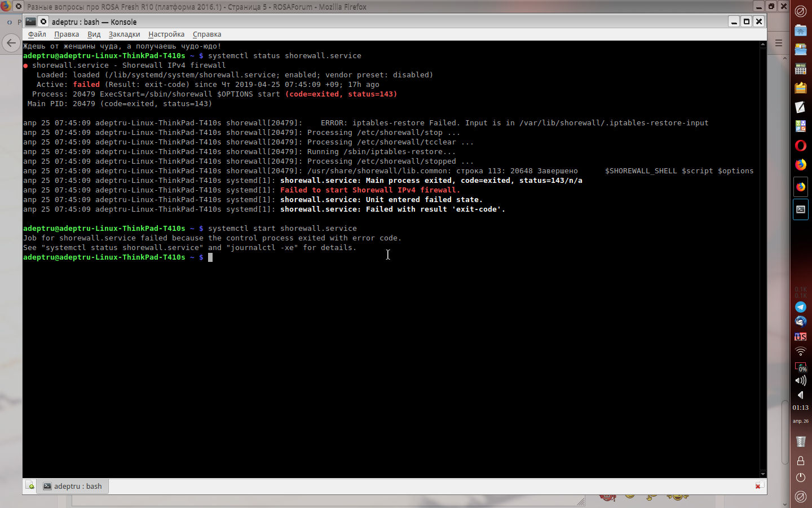This screenshot has width=812, height=508.
Task: Minimize the Konsole window
Action: [x=734, y=21]
